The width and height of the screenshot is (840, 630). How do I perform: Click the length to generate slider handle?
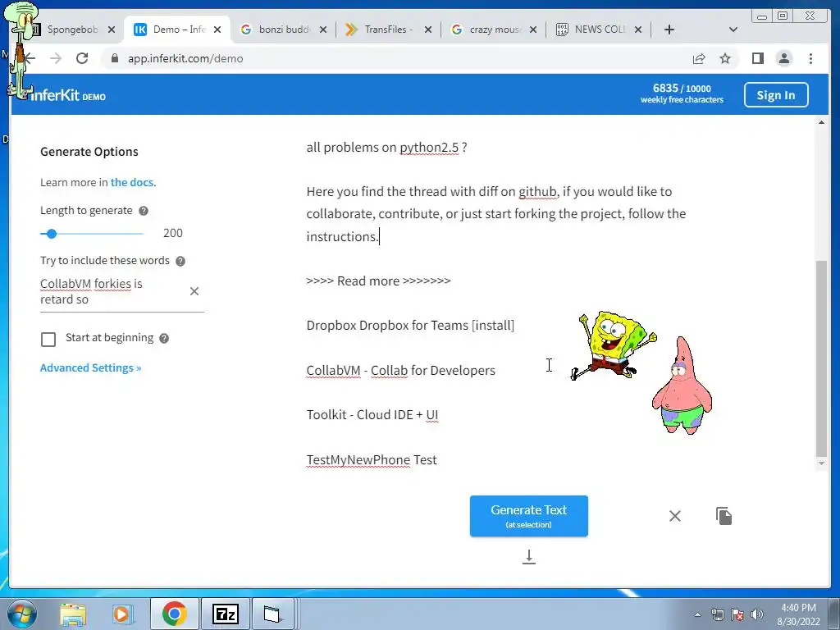point(52,234)
